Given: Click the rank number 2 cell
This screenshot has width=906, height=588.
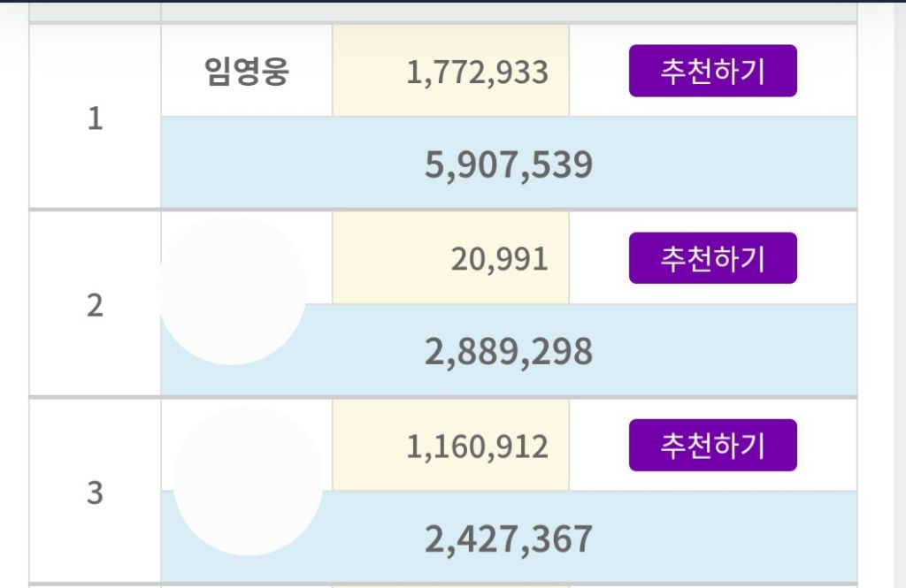Looking at the screenshot, I should point(95,304).
